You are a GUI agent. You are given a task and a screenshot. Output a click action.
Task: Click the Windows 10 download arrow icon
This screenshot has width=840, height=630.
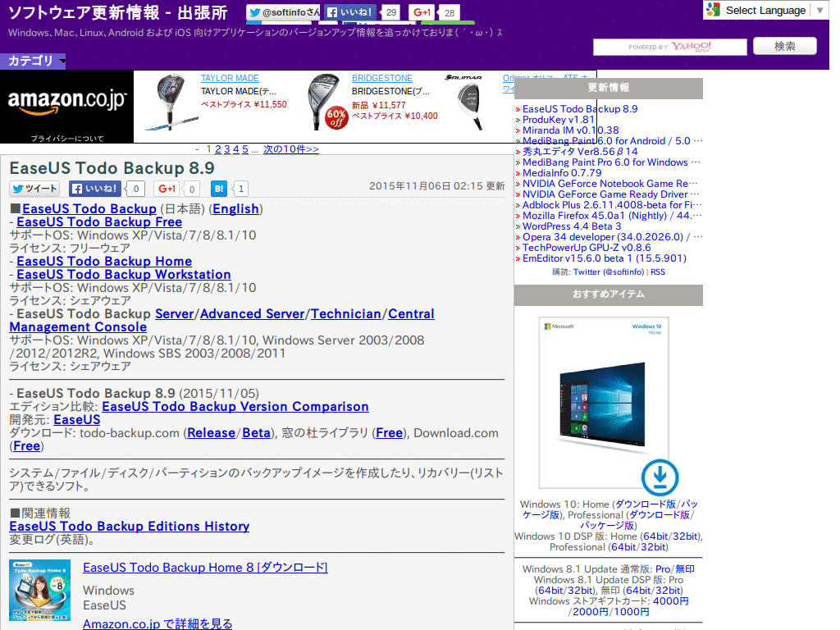point(660,477)
